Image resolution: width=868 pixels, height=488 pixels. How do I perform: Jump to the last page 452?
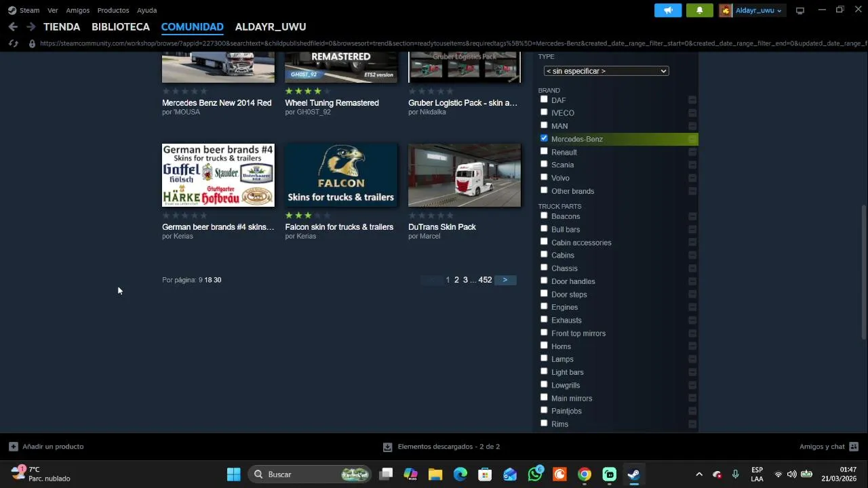(485, 280)
